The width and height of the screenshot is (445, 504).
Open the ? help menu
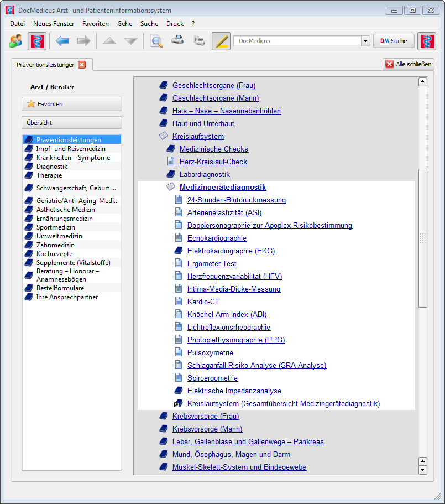[x=193, y=24]
